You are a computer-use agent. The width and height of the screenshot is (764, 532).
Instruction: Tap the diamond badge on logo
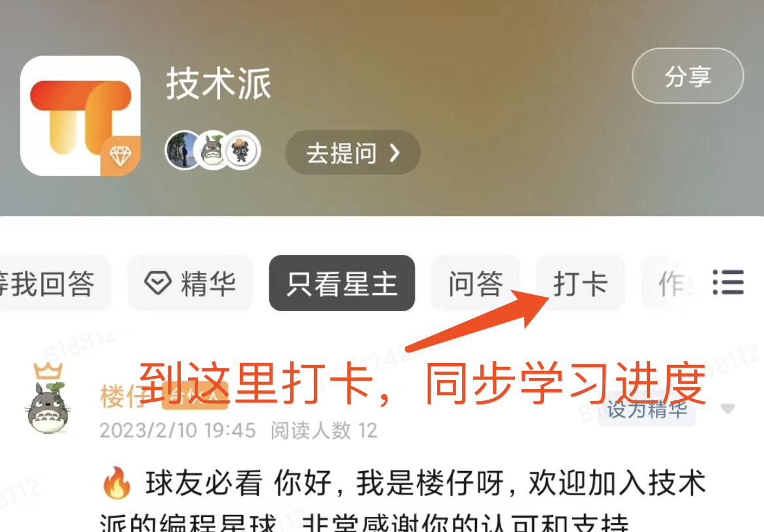121,156
